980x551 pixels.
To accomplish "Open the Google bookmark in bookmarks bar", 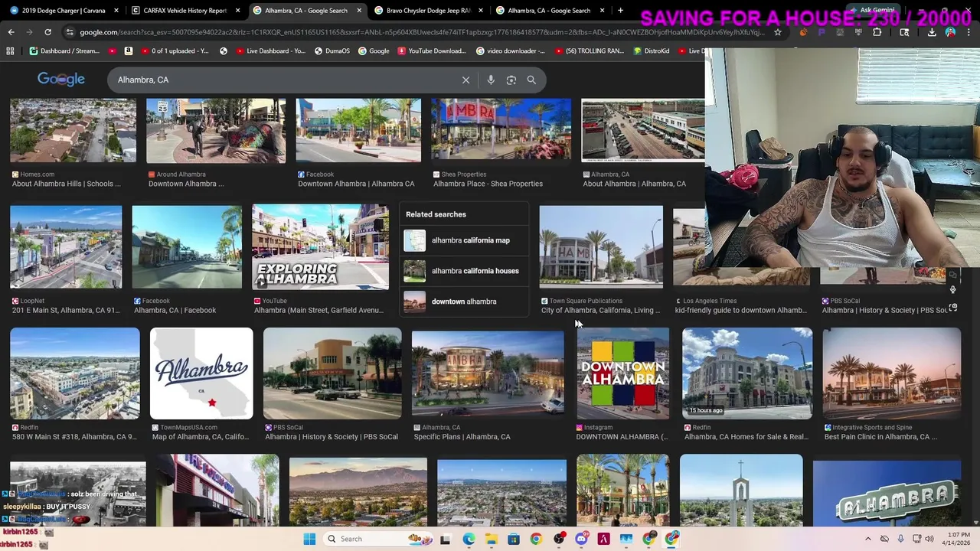I will tap(374, 51).
